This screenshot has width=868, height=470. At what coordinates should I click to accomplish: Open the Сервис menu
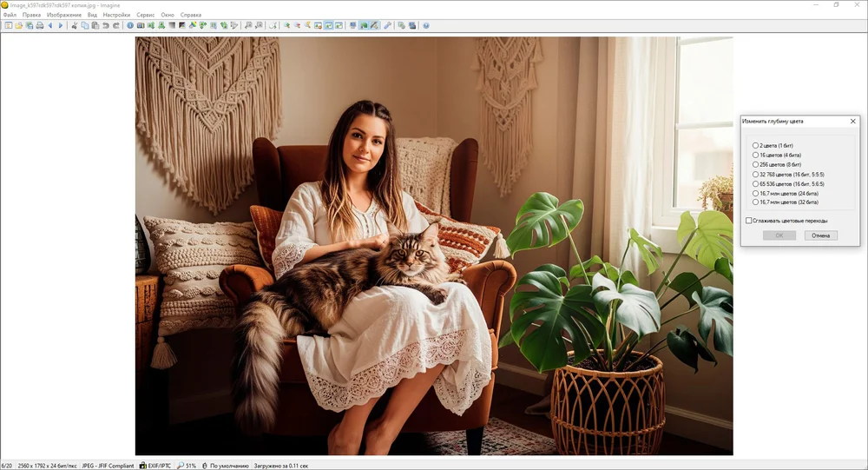click(145, 15)
